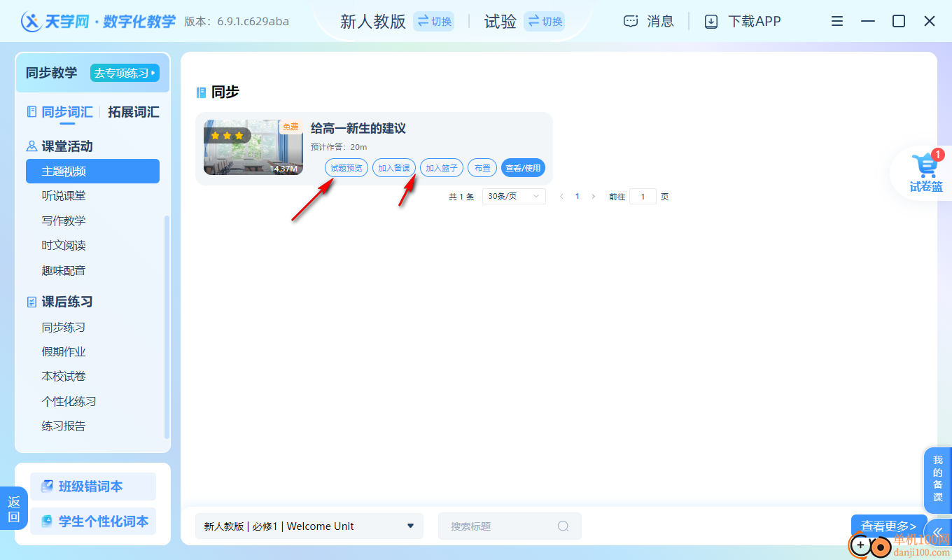Switch to 拓展词汇 tab
Image resolution: width=952 pixels, height=560 pixels.
click(x=134, y=112)
